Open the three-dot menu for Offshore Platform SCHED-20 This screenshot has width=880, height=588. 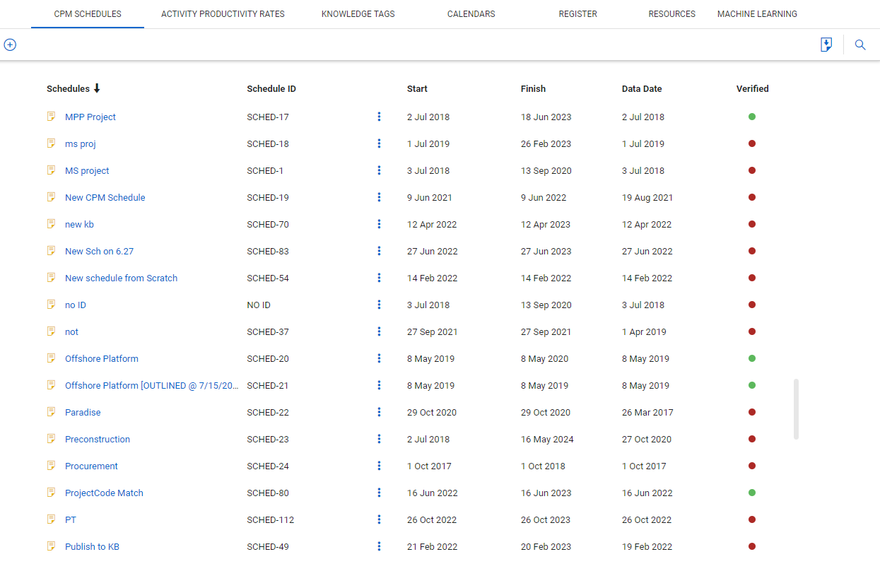379,358
